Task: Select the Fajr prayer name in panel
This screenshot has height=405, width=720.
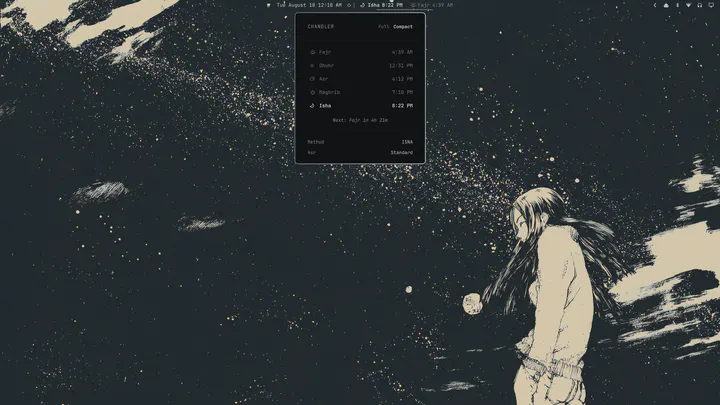Action: 325,52
